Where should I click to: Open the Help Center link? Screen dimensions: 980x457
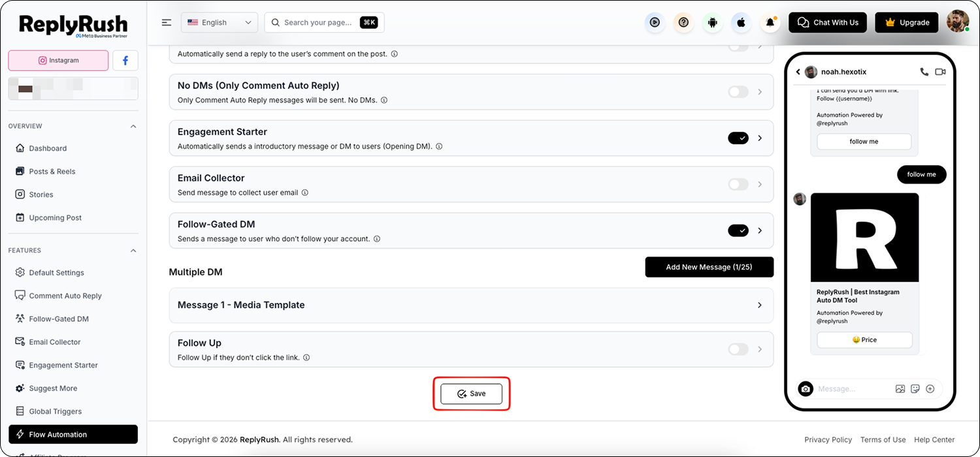[x=934, y=440]
